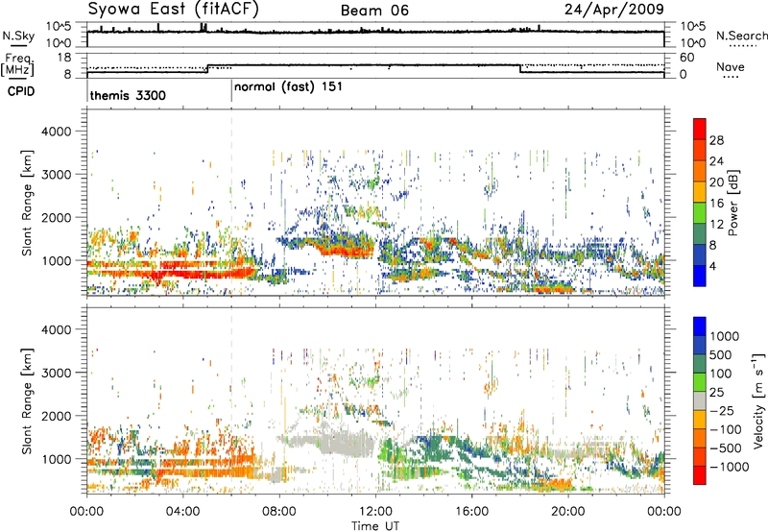Click the blue top of velocity color bar
The image size is (768, 532).
click(x=700, y=326)
